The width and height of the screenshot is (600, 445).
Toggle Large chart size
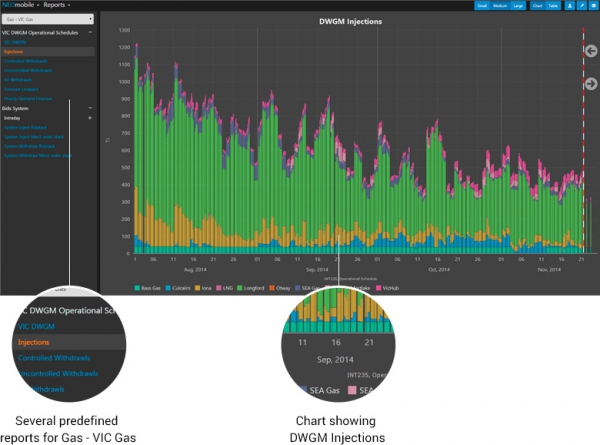[520, 6]
